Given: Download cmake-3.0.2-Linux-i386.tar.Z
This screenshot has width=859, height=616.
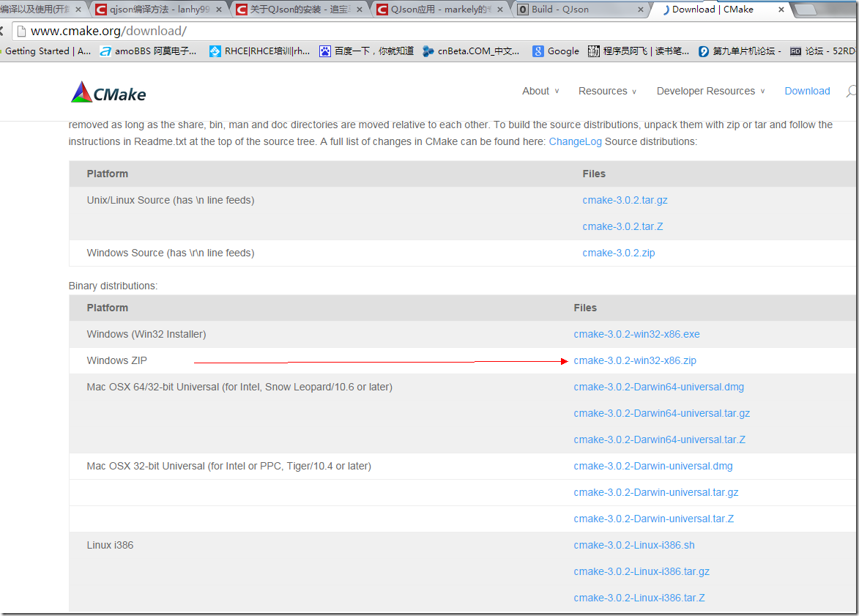Looking at the screenshot, I should pos(639,598).
